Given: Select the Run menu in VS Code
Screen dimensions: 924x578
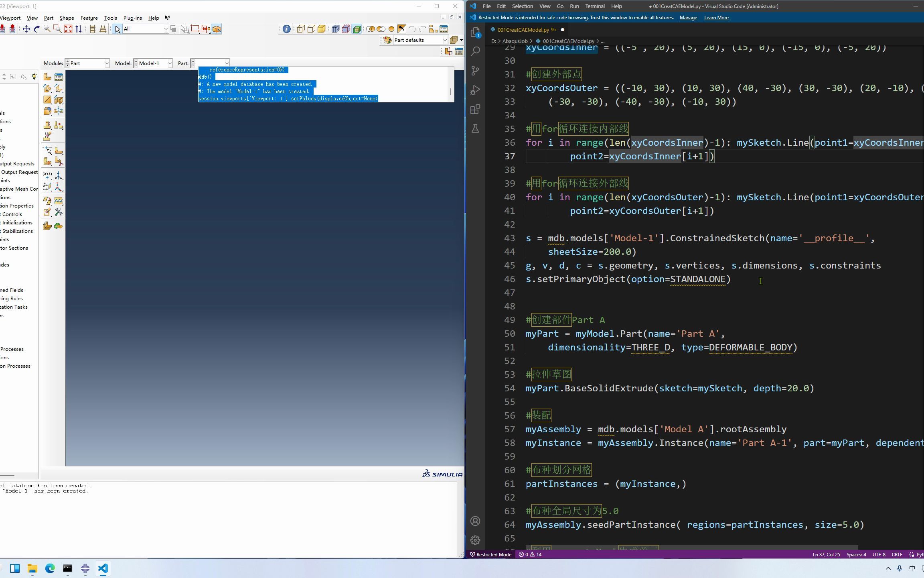Looking at the screenshot, I should tap(574, 6).
